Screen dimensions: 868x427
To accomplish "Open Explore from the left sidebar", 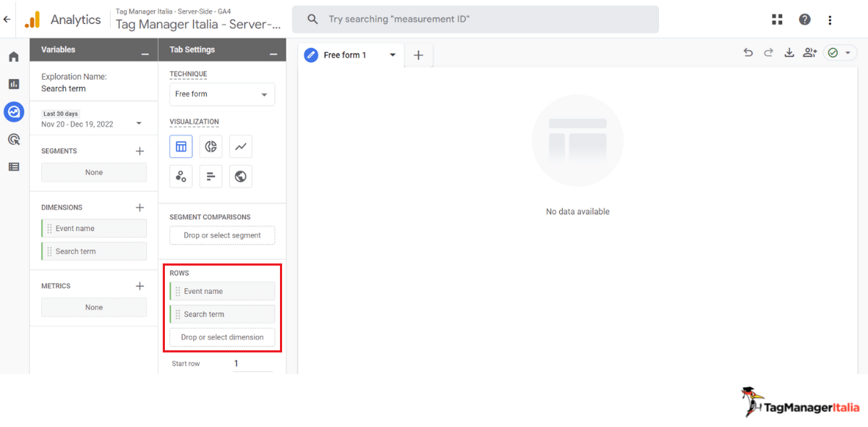I will [14, 111].
